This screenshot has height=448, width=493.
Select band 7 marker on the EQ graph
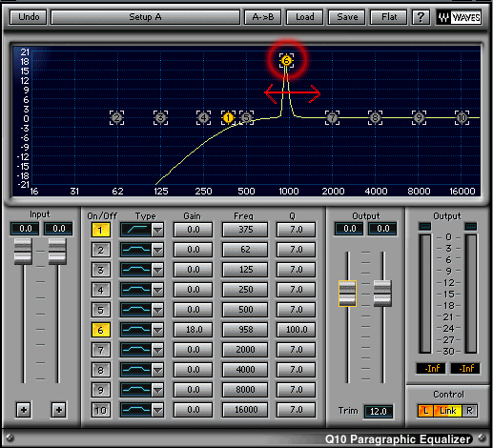[332, 118]
